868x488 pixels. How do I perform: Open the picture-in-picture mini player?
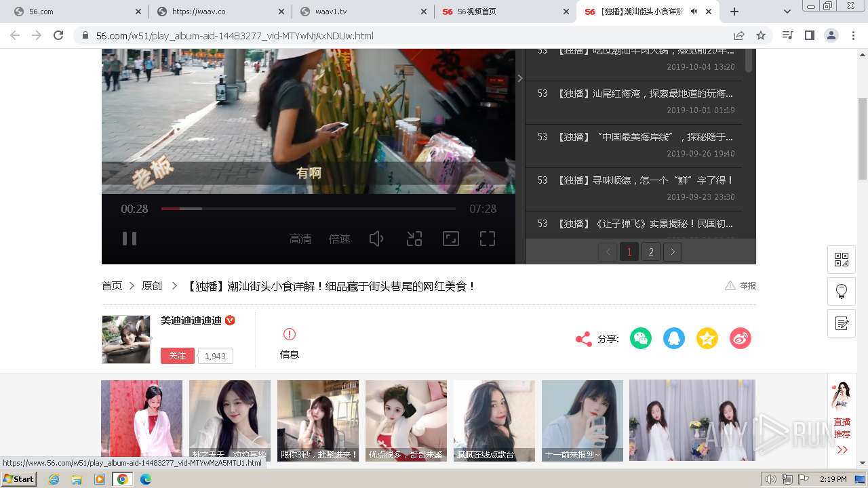pos(414,239)
